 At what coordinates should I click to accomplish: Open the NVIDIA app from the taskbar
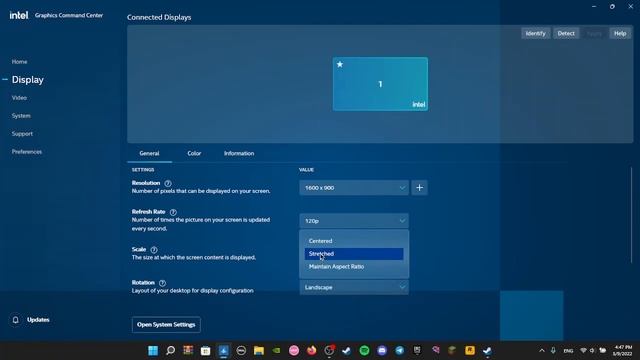tap(276, 351)
